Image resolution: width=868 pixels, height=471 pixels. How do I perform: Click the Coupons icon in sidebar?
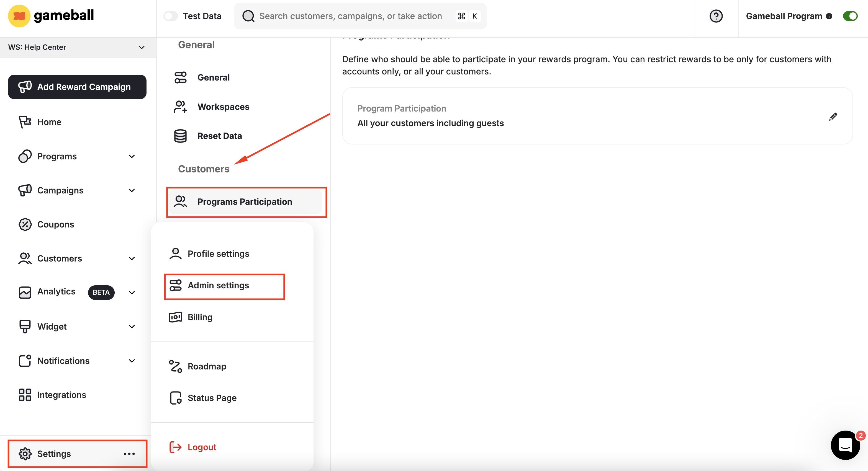[x=25, y=224]
